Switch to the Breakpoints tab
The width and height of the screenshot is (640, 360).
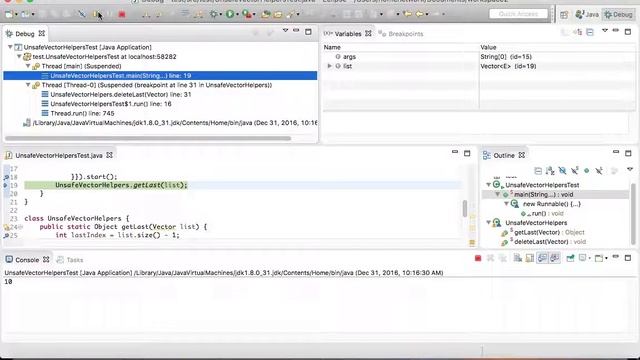[401, 34]
